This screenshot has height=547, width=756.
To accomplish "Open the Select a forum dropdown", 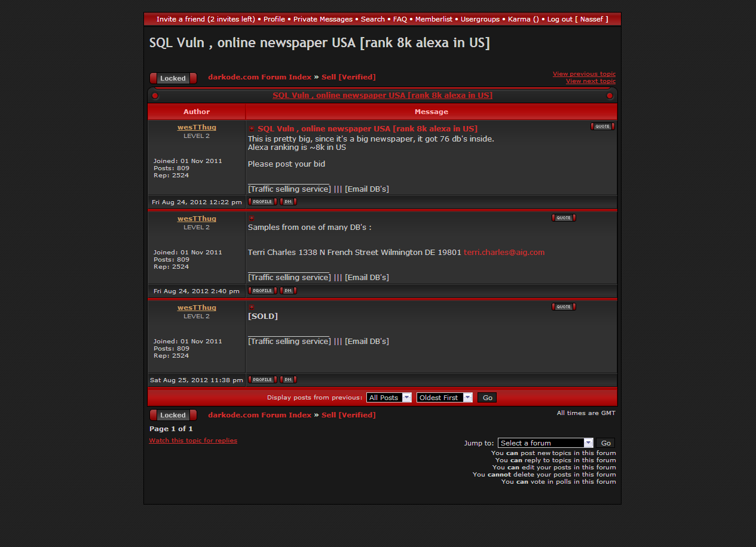I will 545,443.
